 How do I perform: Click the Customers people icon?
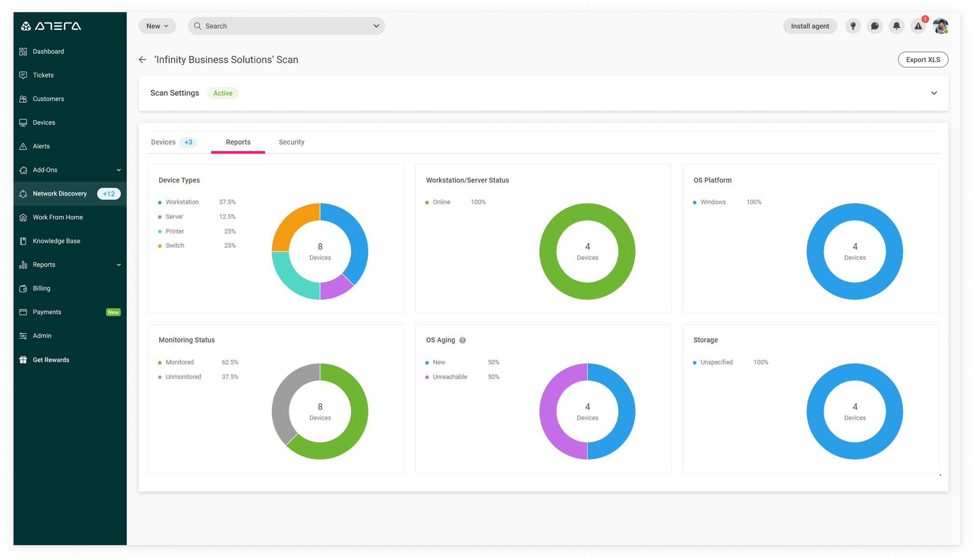tap(23, 99)
